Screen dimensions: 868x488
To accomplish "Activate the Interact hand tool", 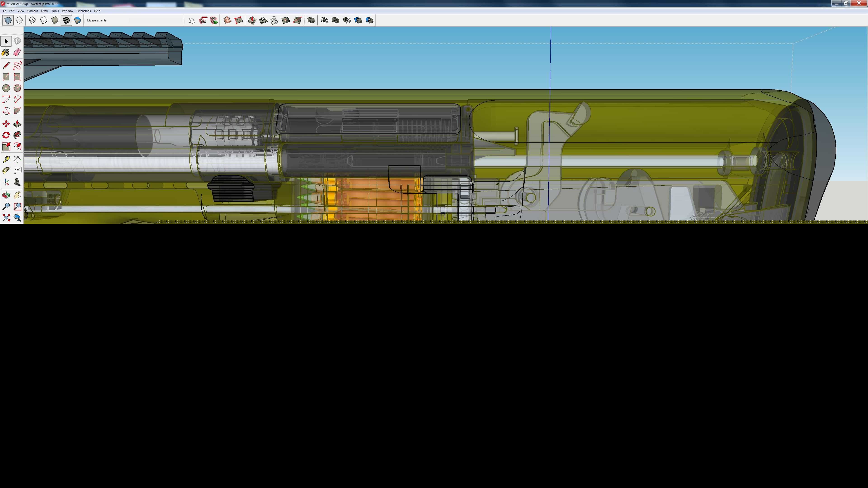I will tap(192, 21).
